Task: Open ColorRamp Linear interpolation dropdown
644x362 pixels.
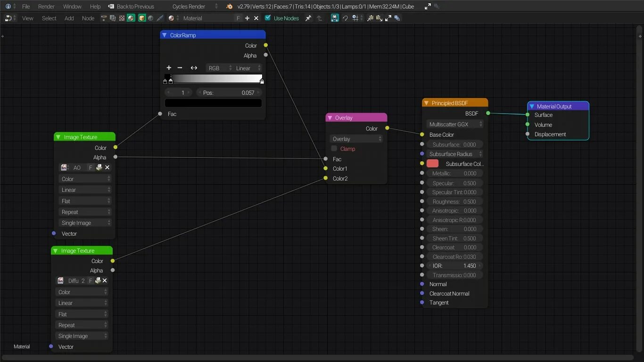Action: pyautogui.click(x=248, y=68)
